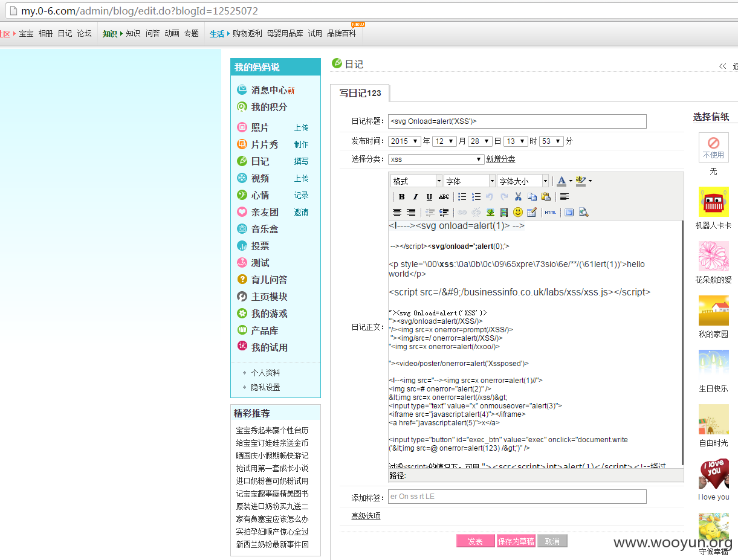This screenshot has width=738, height=560.
Task: Open HTML source code view
Action: [550, 212]
